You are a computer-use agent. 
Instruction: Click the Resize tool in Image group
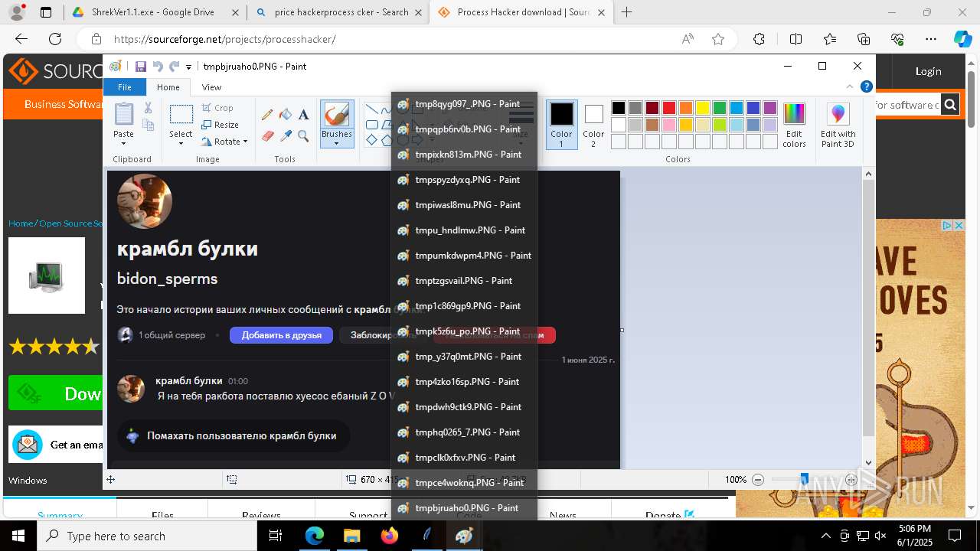pyautogui.click(x=220, y=125)
